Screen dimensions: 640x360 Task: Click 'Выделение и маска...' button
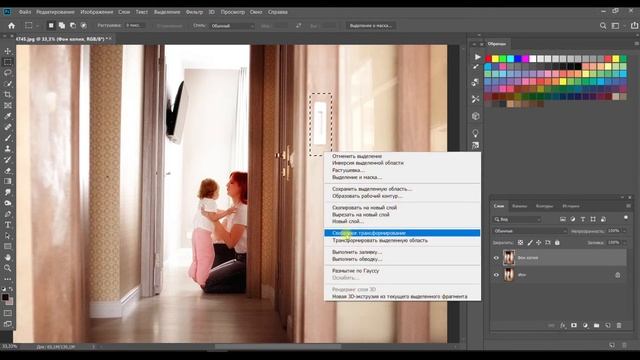tap(371, 26)
